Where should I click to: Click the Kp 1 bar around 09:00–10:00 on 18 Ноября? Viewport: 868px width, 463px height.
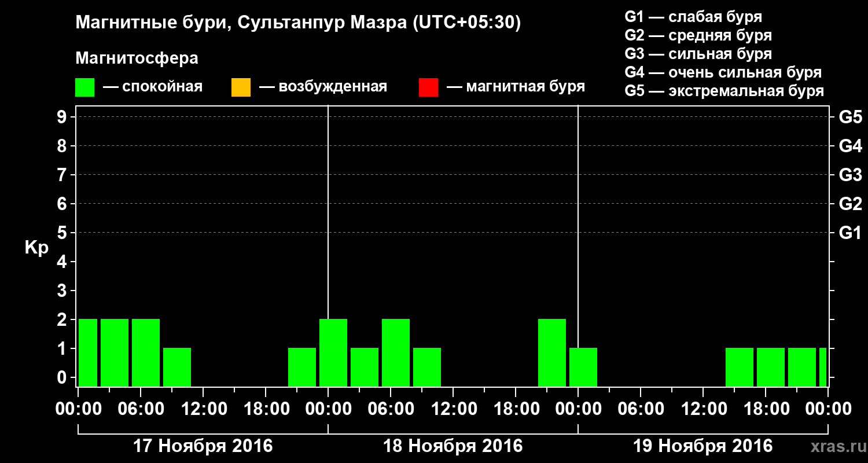(427, 367)
